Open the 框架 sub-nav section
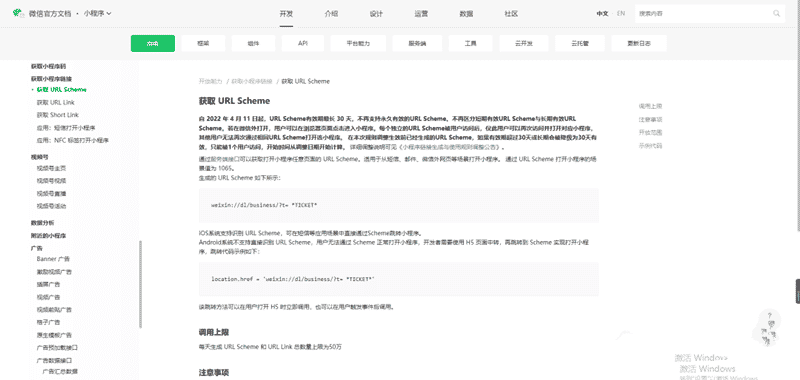800x380 pixels. pos(203,43)
